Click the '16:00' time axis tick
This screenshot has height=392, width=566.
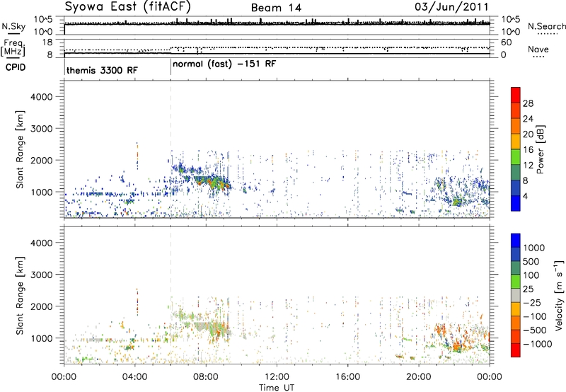click(x=348, y=377)
